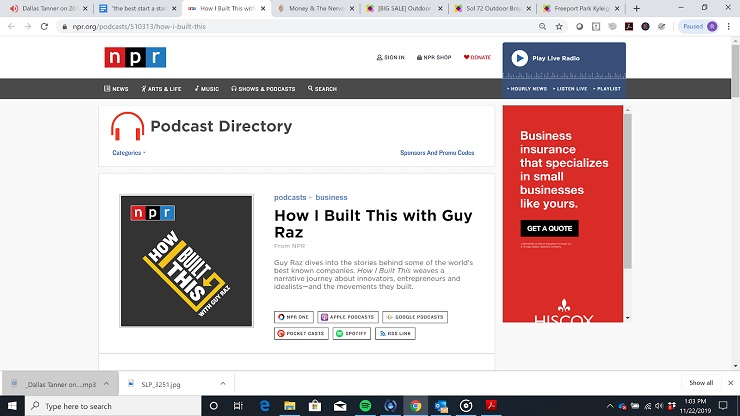Screen dimensions: 740x416
Task: Open Spotify from the taskbar
Action: coord(365,406)
